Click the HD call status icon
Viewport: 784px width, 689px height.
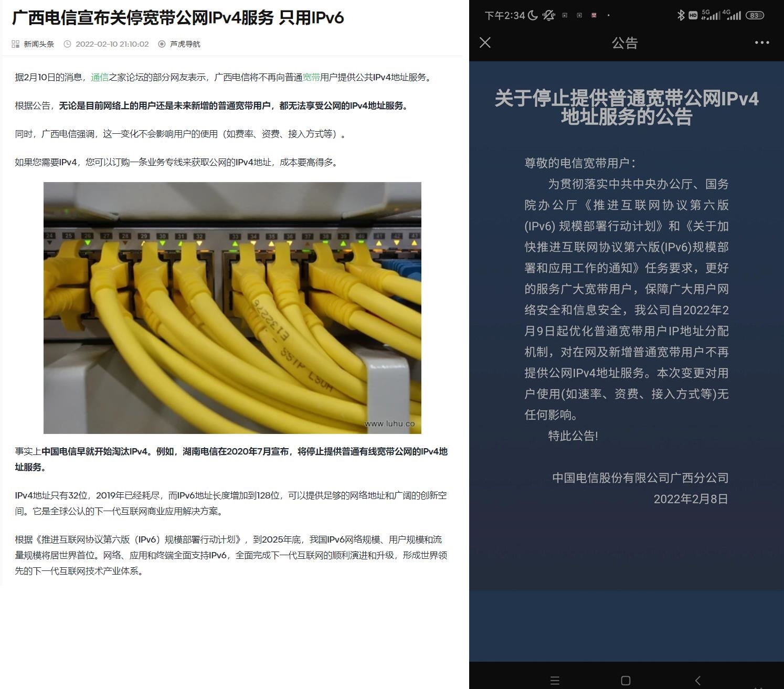coord(693,15)
